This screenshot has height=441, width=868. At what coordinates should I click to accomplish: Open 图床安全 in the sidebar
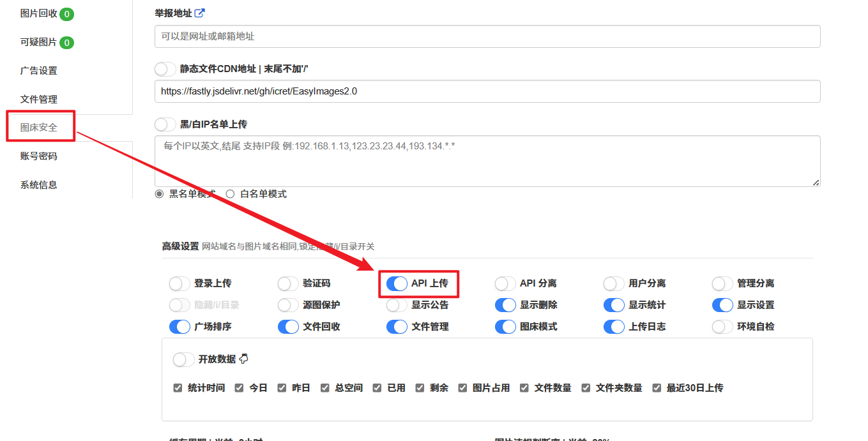pos(39,127)
